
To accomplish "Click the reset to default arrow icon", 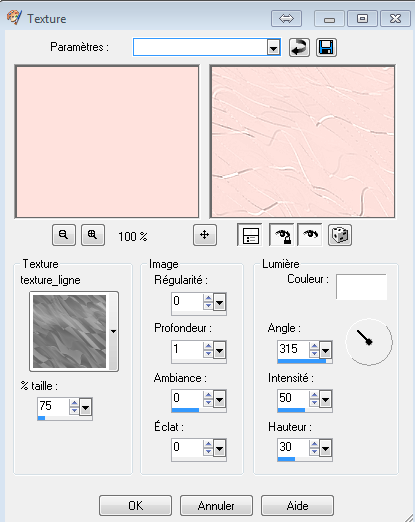I will (x=299, y=47).
